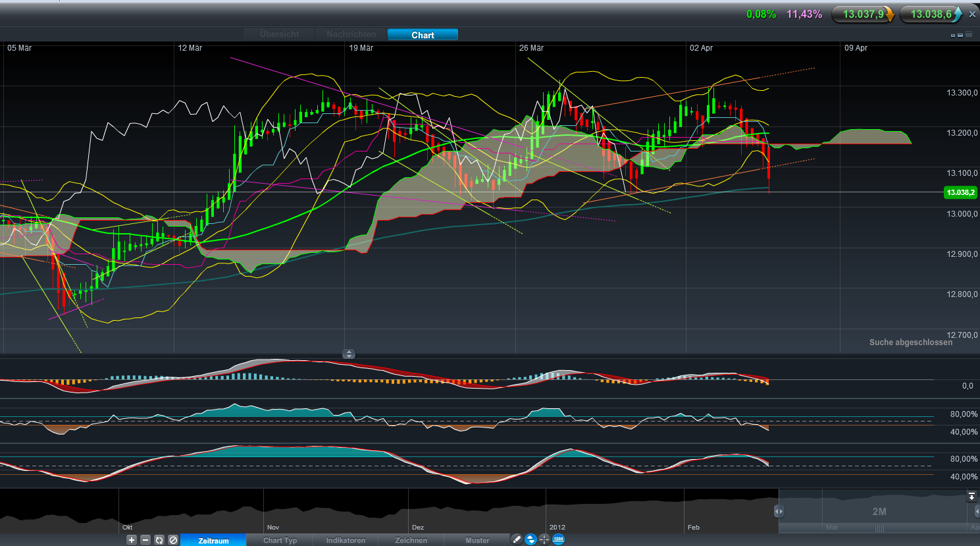Image resolution: width=980 pixels, height=546 pixels.
Task: Open the Muster menu
Action: click(477, 540)
